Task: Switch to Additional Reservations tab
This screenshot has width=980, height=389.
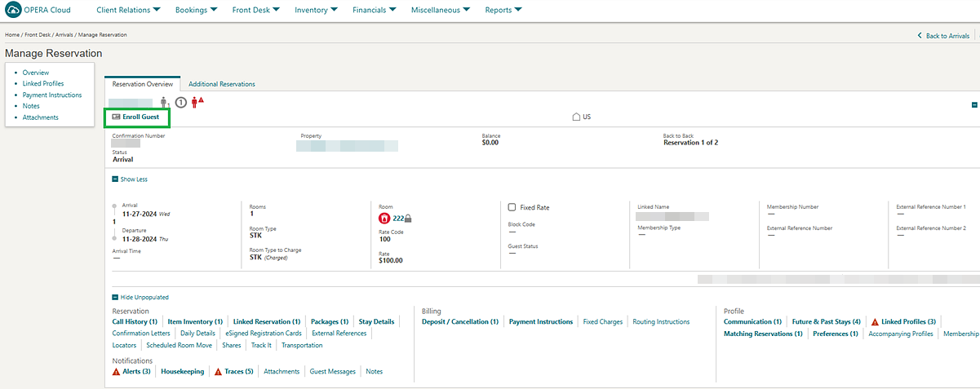Action: click(x=222, y=84)
